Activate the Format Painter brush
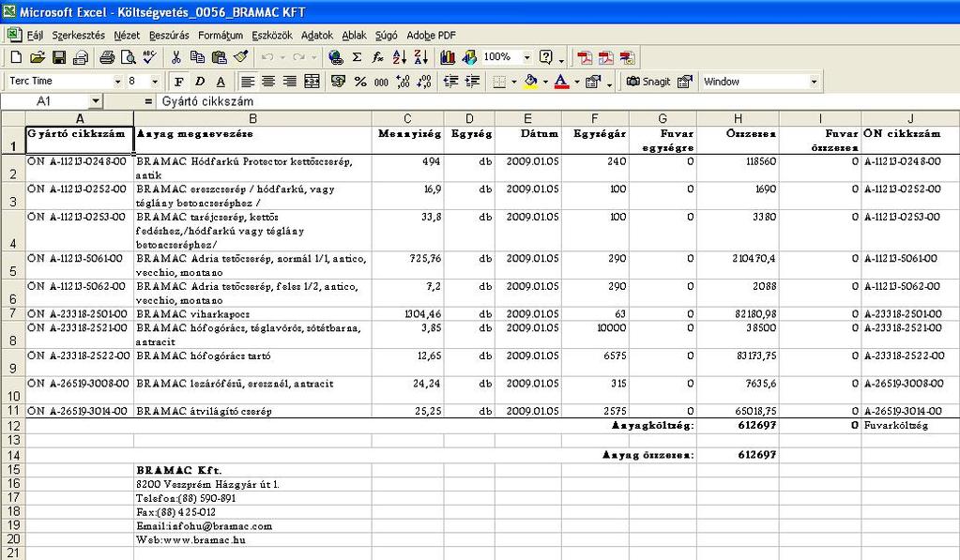Viewport: 960px width, 560px height. point(240,57)
